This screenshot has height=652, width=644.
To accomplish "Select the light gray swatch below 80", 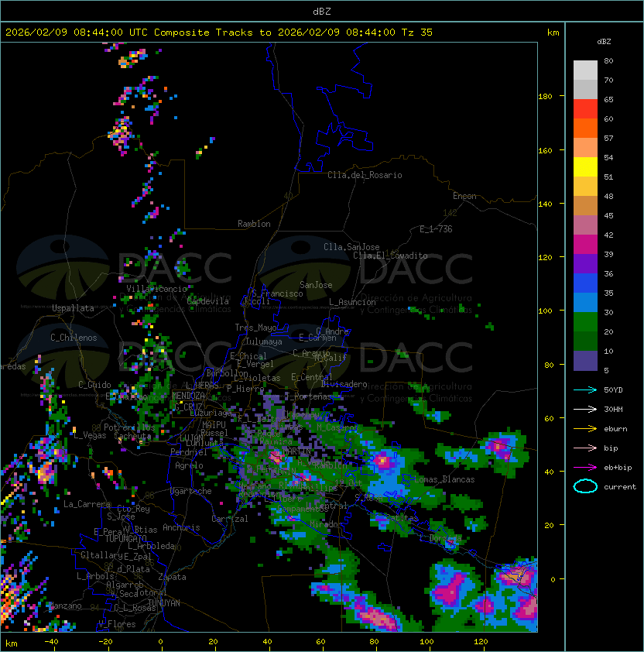I will pyautogui.click(x=585, y=70).
